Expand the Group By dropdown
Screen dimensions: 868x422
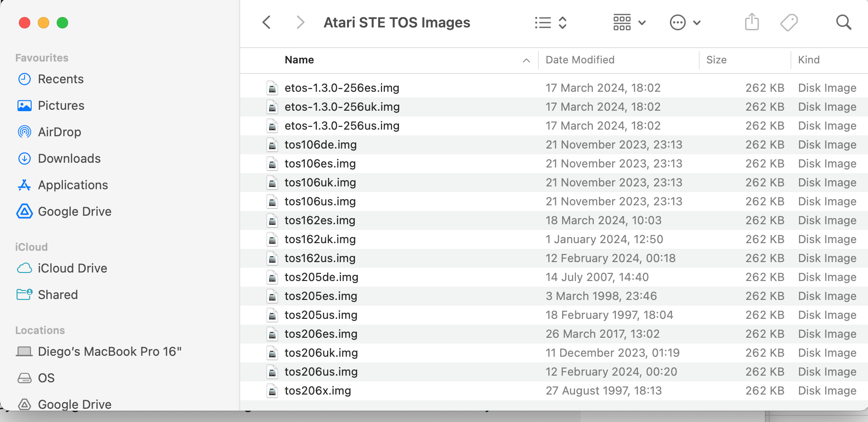(629, 22)
